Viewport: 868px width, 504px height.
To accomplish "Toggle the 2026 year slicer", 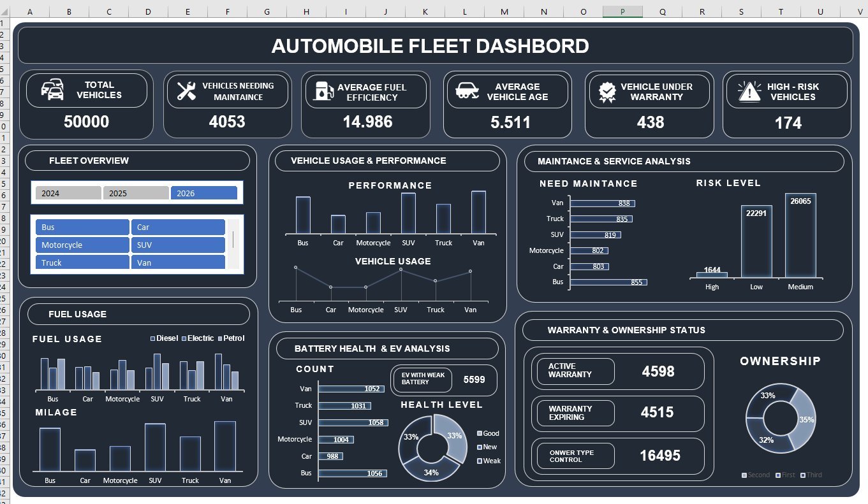I will (204, 193).
